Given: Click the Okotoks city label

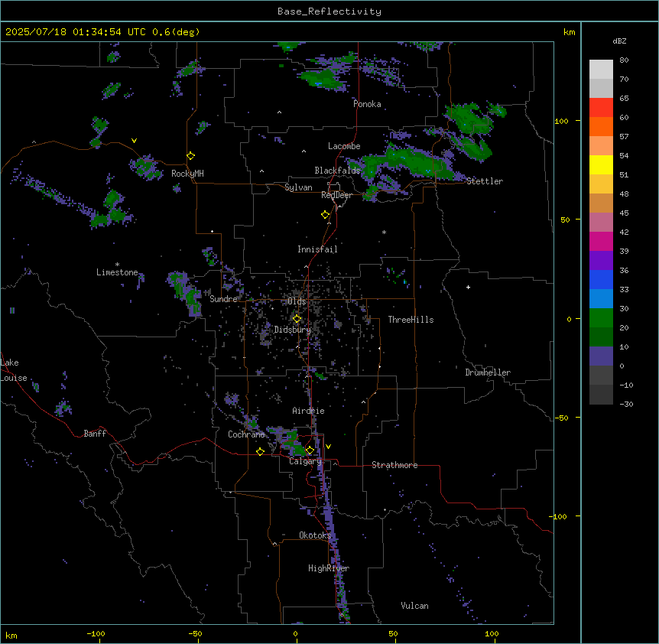Looking at the screenshot, I should click(315, 535).
